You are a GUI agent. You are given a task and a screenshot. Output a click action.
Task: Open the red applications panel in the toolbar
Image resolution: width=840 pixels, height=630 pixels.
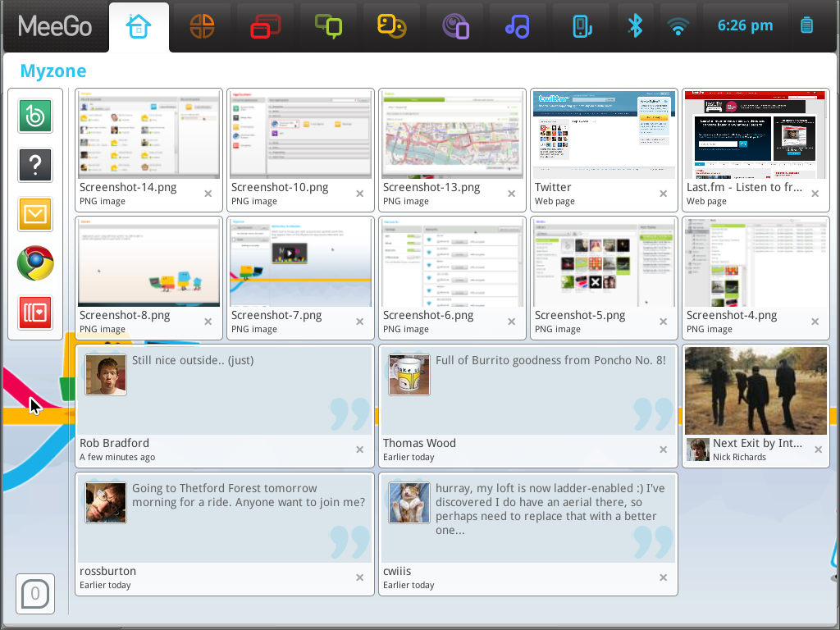click(x=265, y=25)
